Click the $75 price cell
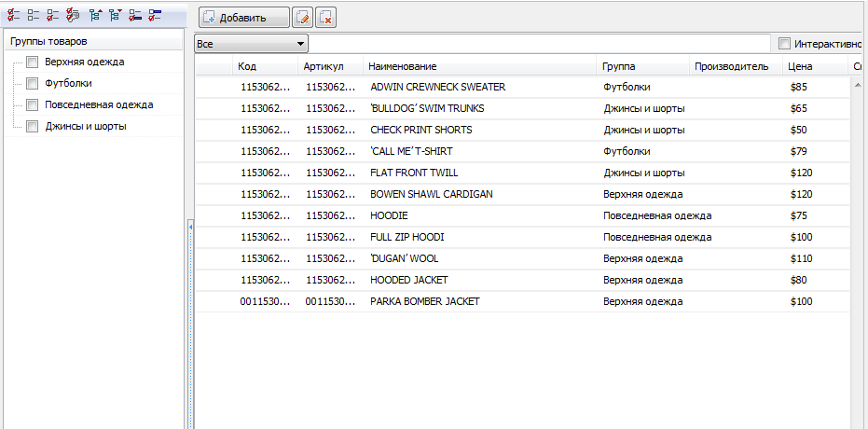The image size is (868, 429). tap(799, 215)
